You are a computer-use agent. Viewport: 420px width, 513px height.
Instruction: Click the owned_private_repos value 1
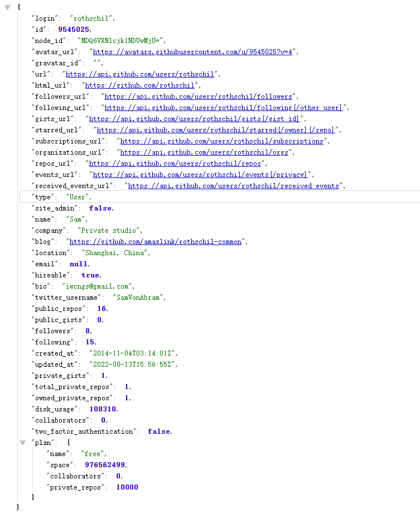127,398
